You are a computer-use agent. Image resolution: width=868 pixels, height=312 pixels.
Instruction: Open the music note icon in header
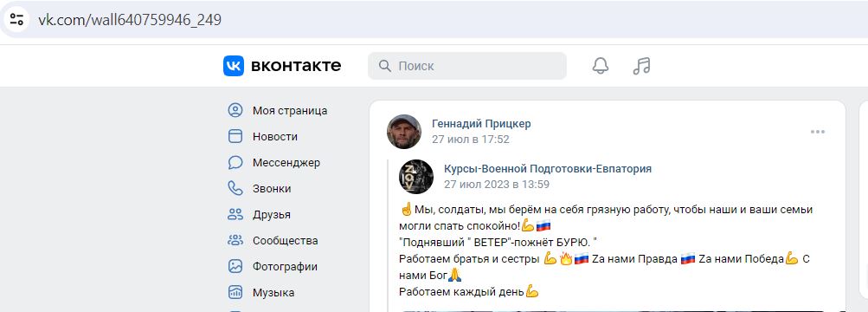[641, 66]
